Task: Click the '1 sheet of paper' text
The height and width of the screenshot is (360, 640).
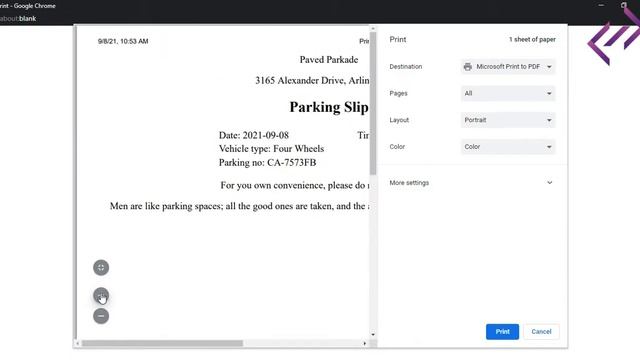Action: [x=532, y=40]
